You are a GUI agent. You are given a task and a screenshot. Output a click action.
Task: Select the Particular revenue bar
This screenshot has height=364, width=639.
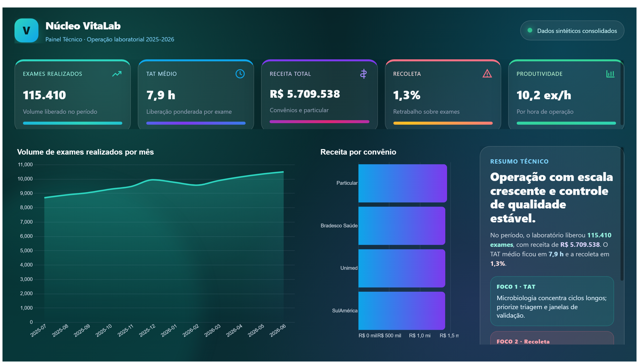click(x=402, y=183)
